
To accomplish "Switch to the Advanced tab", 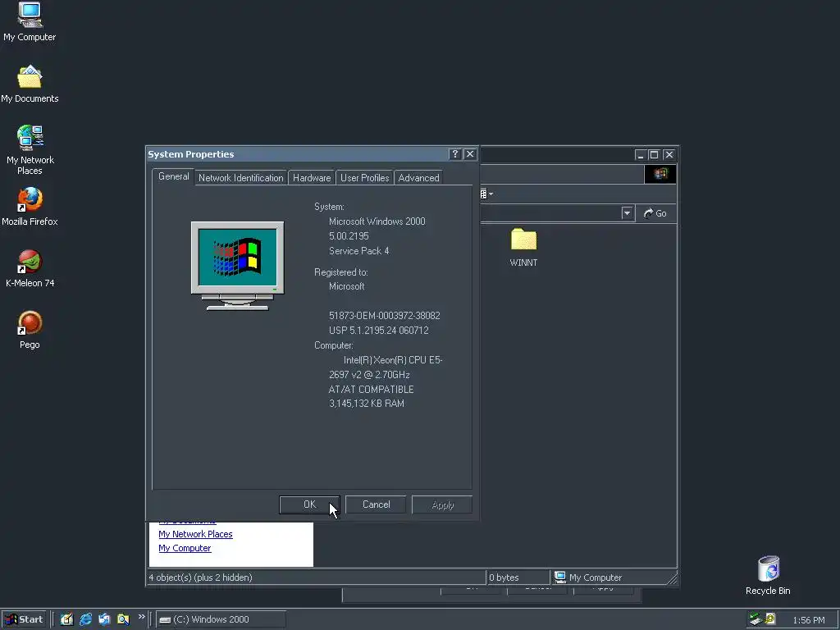I will [418, 178].
